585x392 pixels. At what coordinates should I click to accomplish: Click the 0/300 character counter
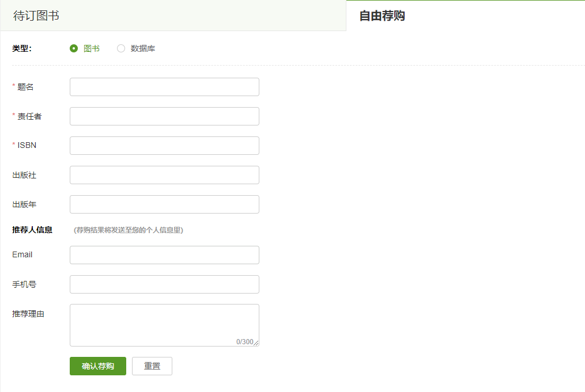244,342
